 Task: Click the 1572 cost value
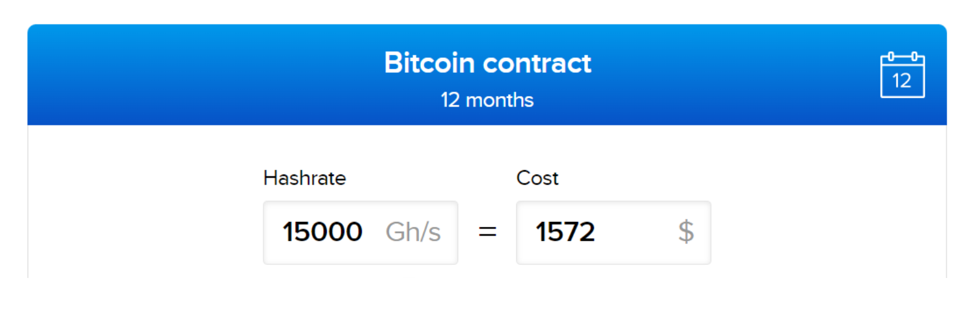click(x=565, y=232)
